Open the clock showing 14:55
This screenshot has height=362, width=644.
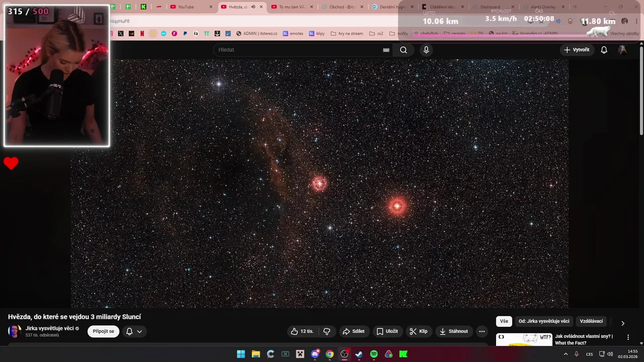coord(628,354)
